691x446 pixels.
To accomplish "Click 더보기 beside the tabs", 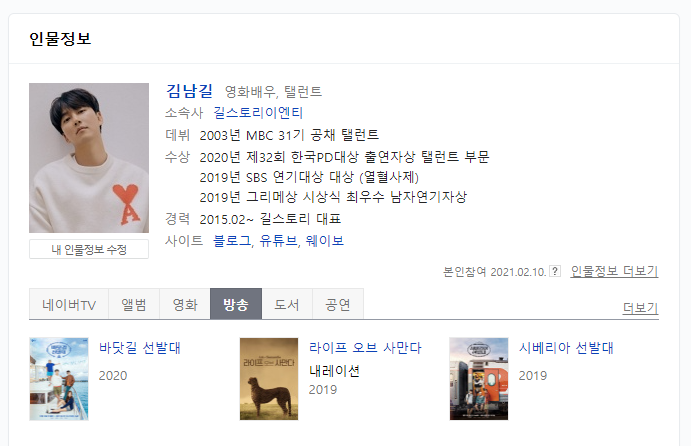I will pyautogui.click(x=640, y=308).
